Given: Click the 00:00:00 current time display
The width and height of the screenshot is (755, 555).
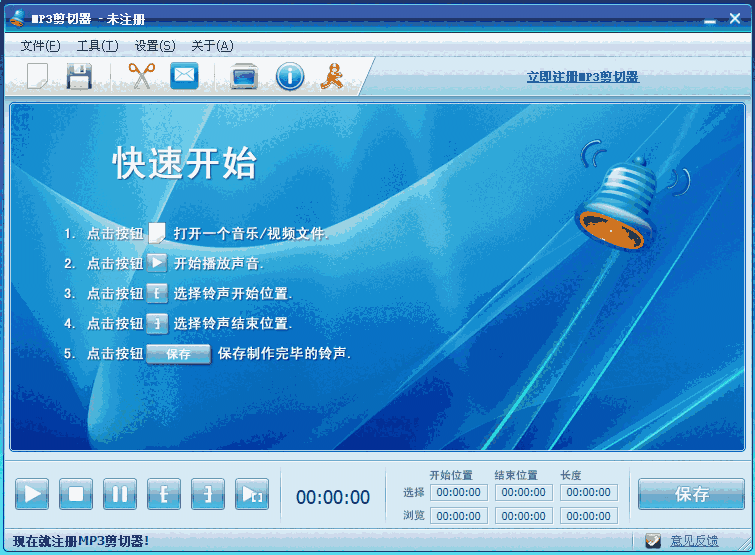Looking at the screenshot, I should [x=333, y=497].
